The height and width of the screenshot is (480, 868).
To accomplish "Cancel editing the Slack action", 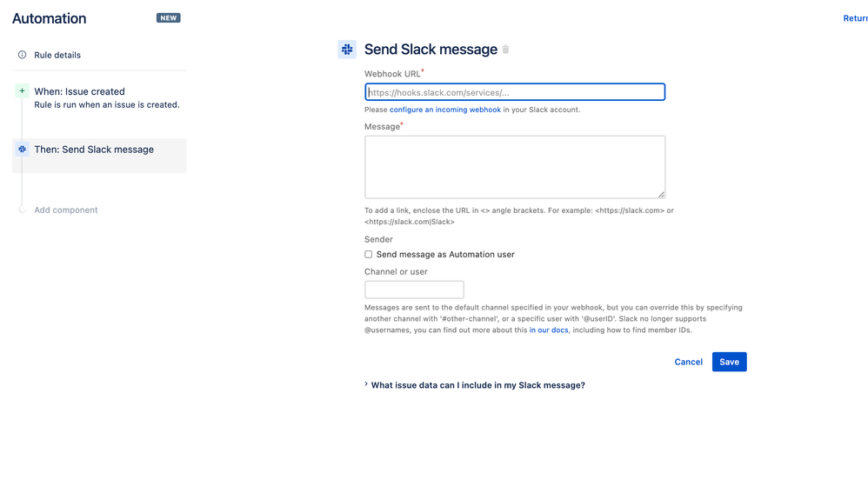I will pyautogui.click(x=688, y=362).
